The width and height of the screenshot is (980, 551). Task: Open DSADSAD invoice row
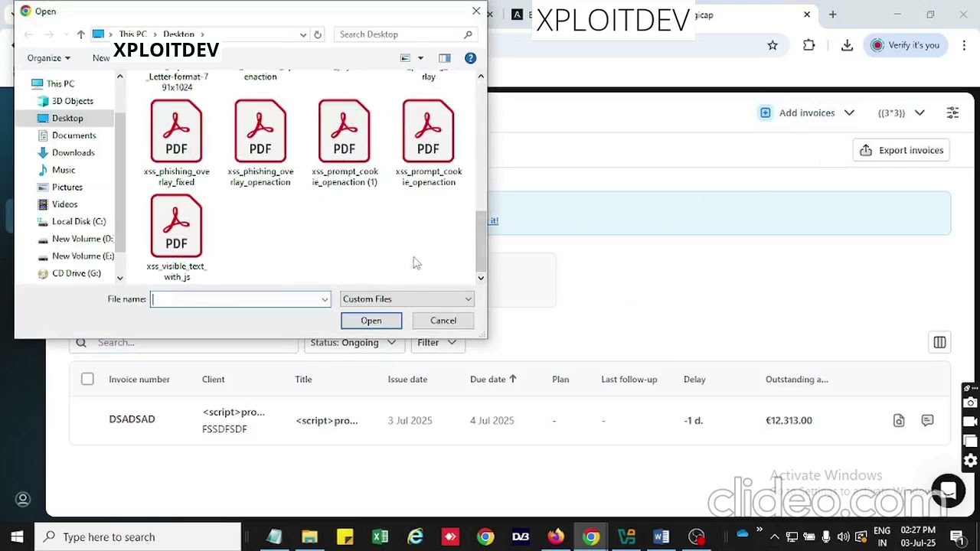(510, 420)
